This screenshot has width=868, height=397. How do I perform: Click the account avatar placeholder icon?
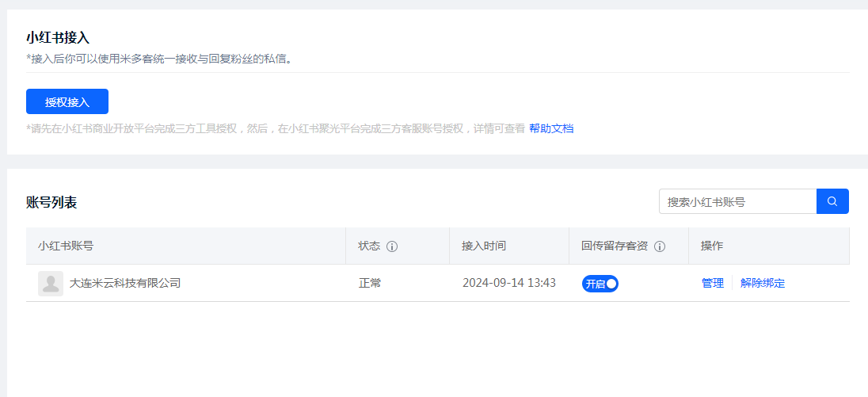[x=51, y=284]
